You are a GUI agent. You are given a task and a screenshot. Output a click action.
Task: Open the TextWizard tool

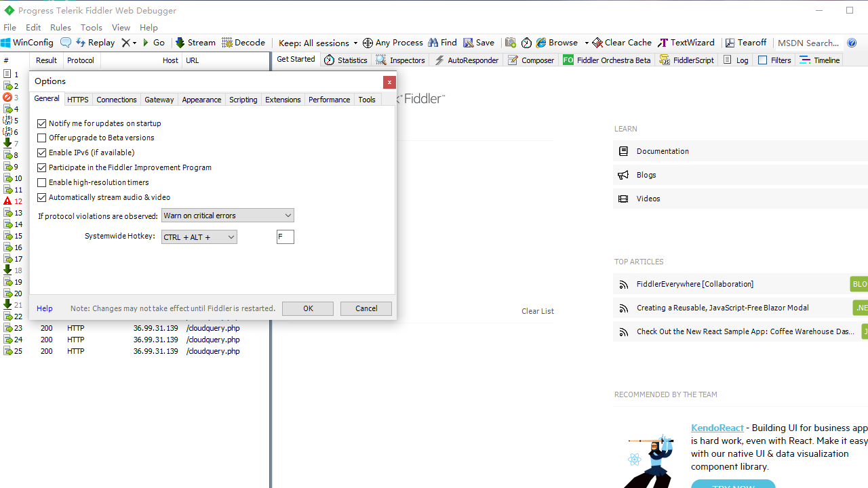coord(686,43)
